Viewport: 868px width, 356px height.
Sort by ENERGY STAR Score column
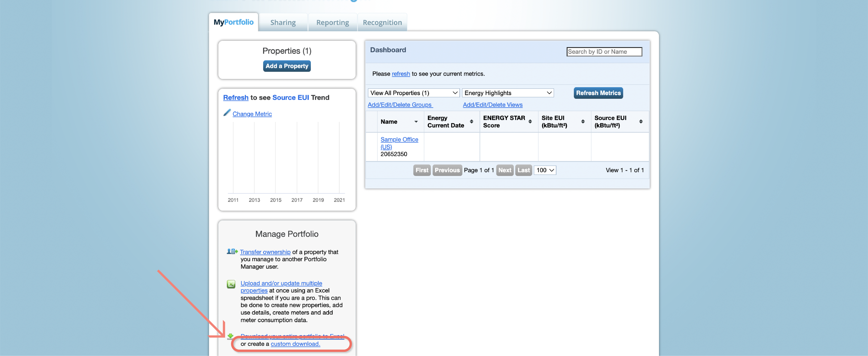coord(530,122)
